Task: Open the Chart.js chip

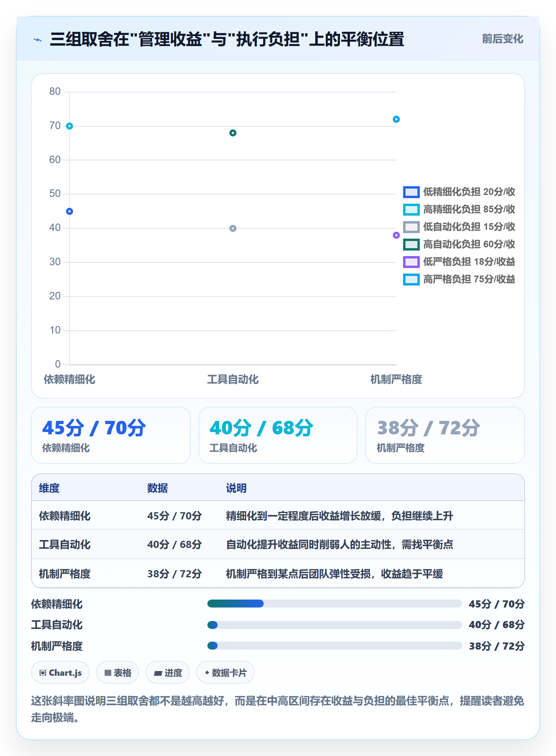Action: point(60,673)
